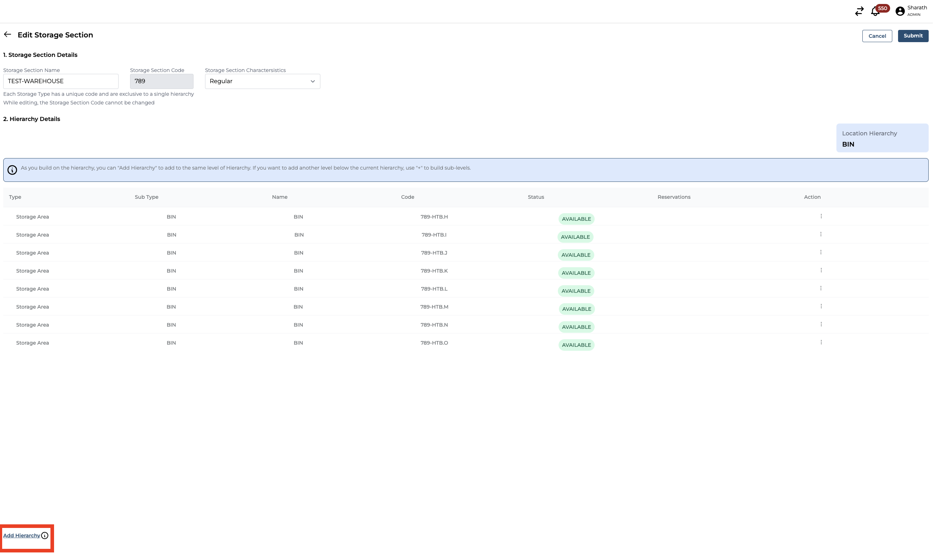Click the Location Hierarchy BIN card
This screenshot has width=933, height=560.
(x=882, y=138)
